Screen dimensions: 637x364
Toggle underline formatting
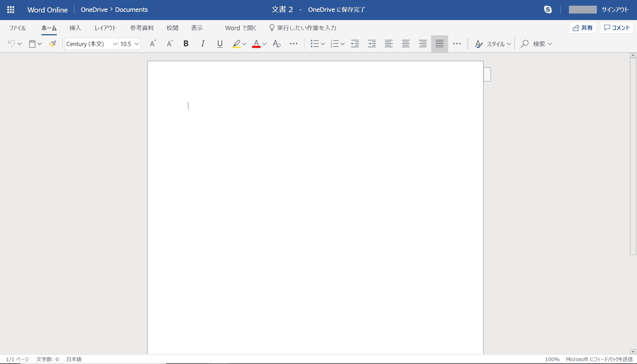coord(220,43)
